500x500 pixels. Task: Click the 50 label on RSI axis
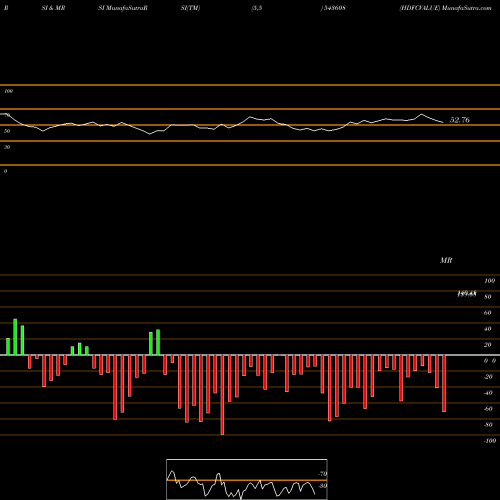coord(7,131)
